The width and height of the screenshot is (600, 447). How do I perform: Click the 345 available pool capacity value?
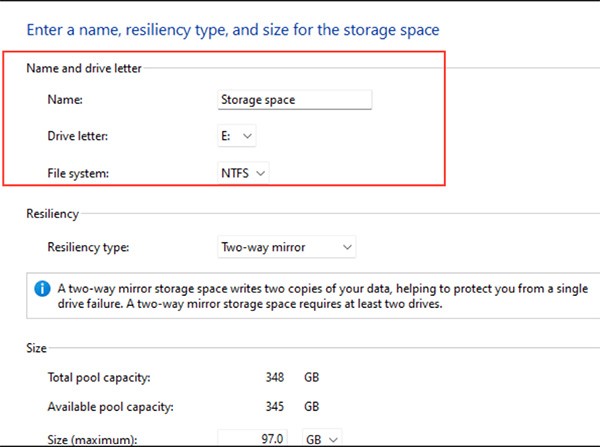coord(267,408)
